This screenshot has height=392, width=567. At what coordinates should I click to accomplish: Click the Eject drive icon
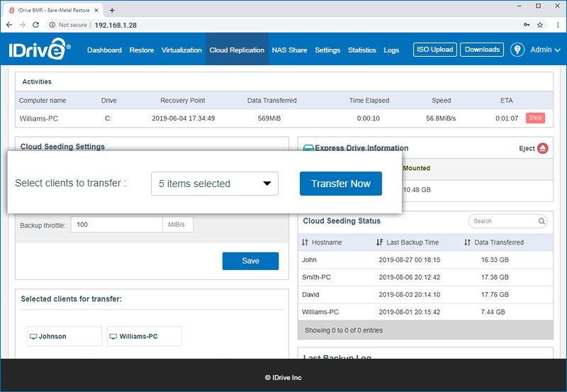pyautogui.click(x=542, y=148)
